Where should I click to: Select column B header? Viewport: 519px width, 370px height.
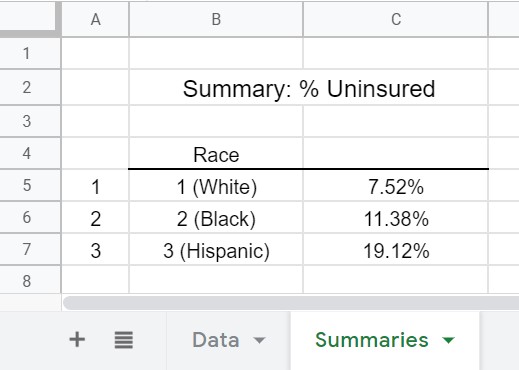coord(216,19)
